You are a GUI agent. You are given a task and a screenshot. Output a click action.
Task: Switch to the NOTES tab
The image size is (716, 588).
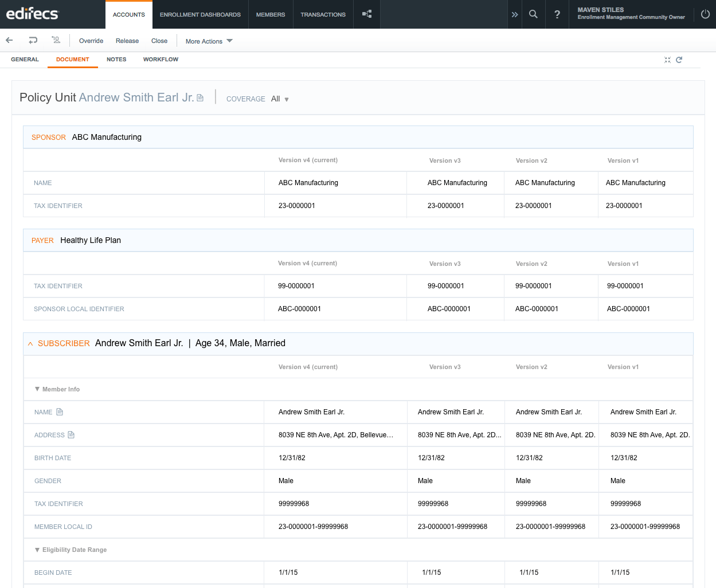[116, 60]
